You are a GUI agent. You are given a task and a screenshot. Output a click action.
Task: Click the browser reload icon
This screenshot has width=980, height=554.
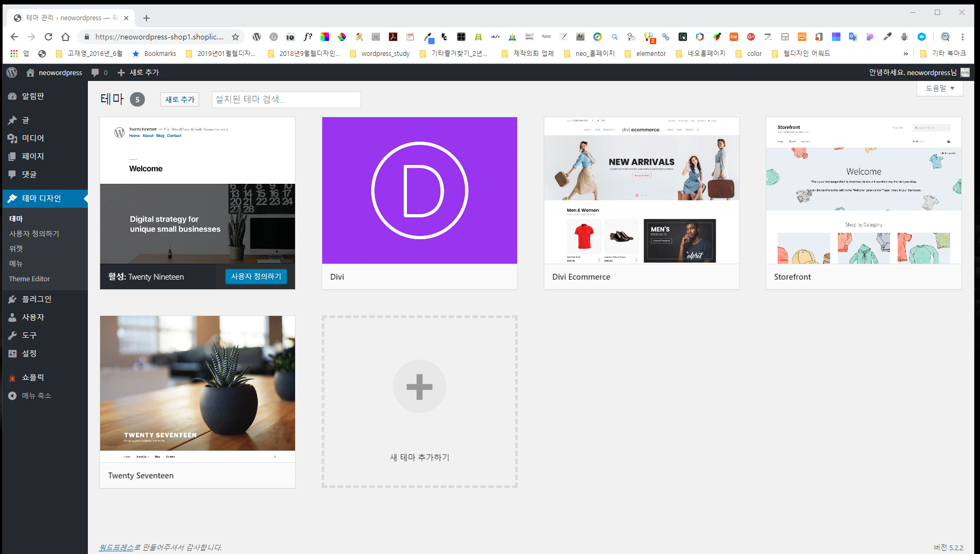click(x=48, y=37)
